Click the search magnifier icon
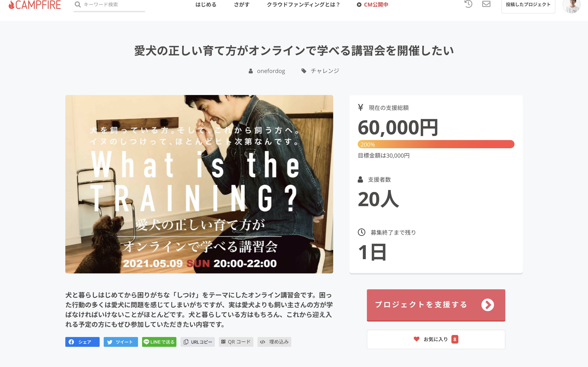588x367 pixels. (x=78, y=4)
